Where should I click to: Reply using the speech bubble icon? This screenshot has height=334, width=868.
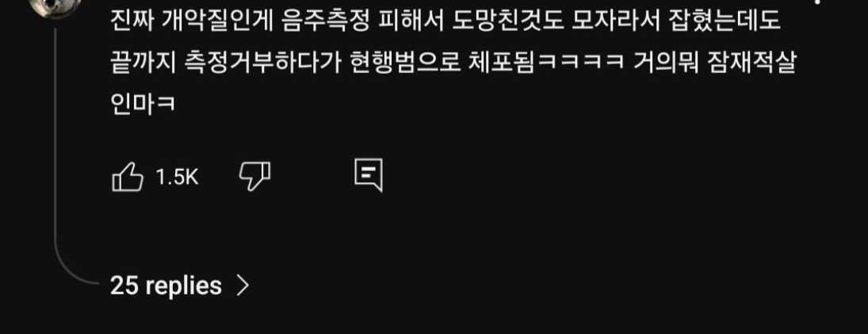point(368,176)
